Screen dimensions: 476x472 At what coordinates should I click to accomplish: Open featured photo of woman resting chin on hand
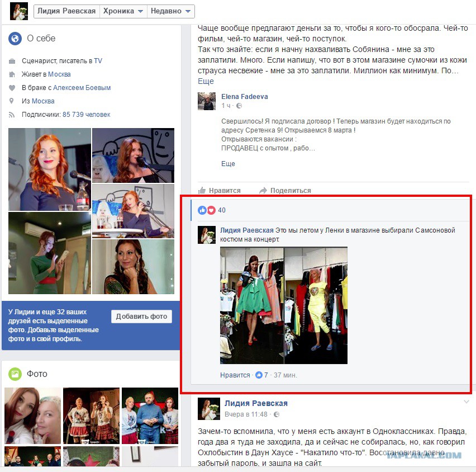134,267
